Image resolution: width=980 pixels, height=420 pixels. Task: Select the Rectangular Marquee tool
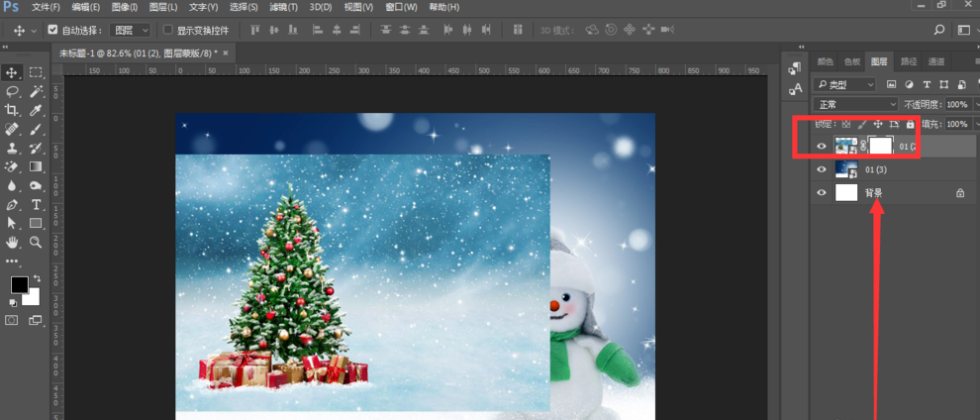[36, 72]
